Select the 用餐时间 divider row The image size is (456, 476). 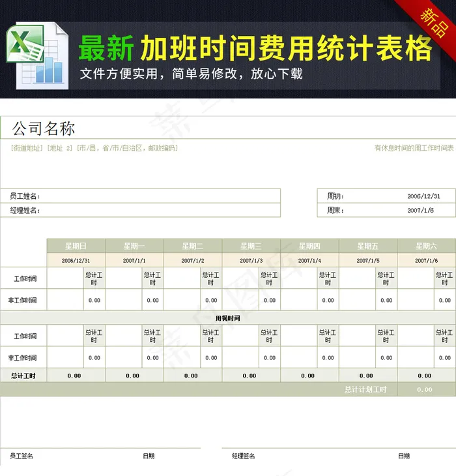(x=228, y=318)
